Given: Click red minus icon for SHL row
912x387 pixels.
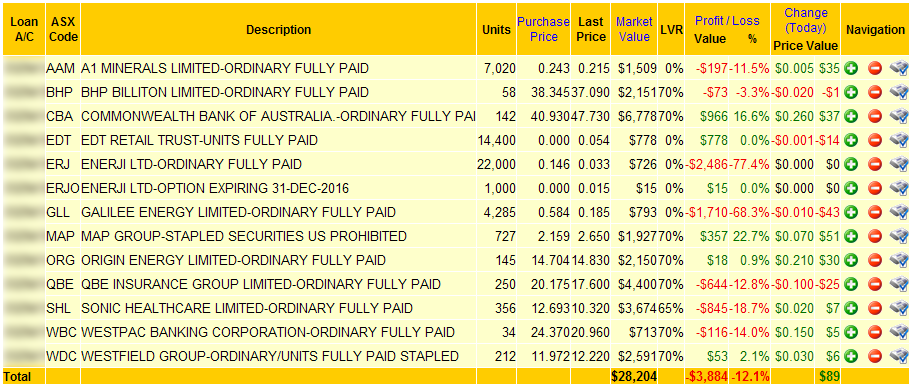Looking at the screenshot, I should 875,308.
